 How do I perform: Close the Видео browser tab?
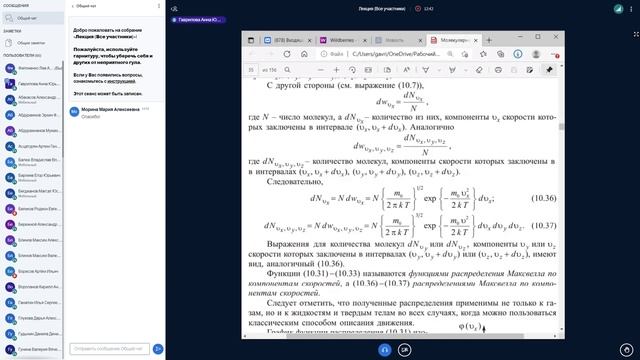(309, 40)
